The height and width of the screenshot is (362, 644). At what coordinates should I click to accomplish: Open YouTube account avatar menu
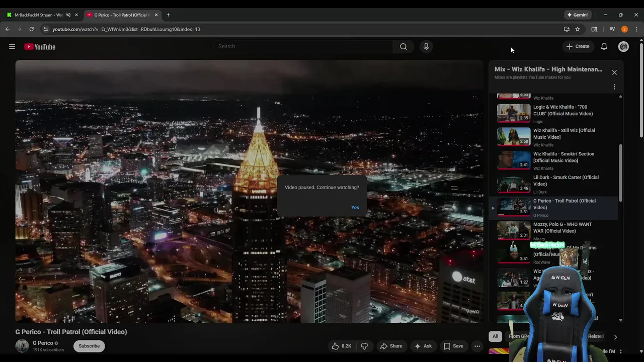(x=623, y=46)
